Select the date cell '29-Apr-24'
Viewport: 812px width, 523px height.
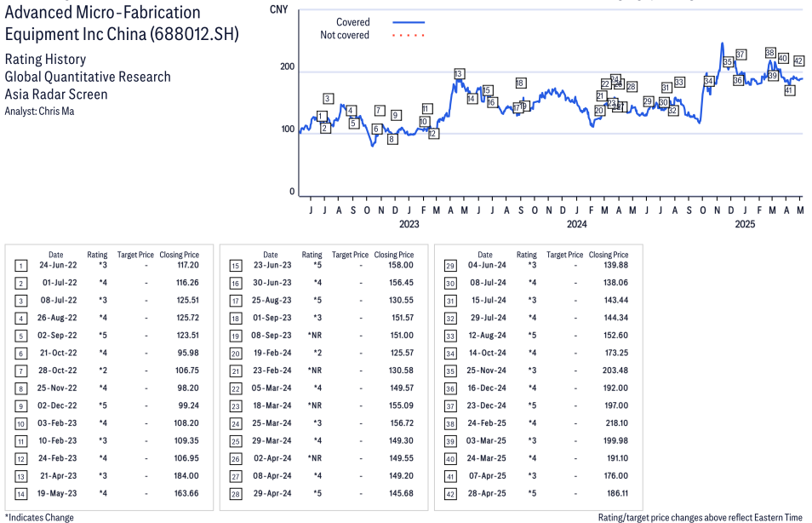[x=272, y=493]
